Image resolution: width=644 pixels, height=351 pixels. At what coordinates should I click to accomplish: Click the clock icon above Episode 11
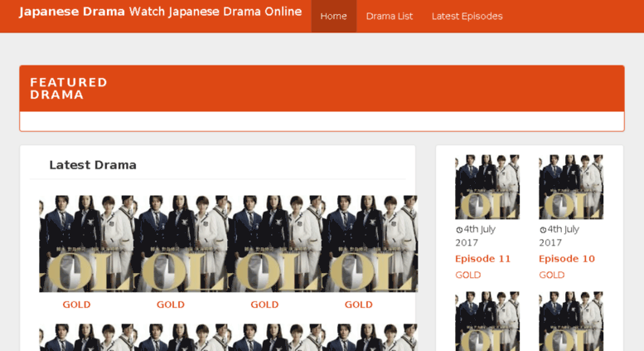459,230
